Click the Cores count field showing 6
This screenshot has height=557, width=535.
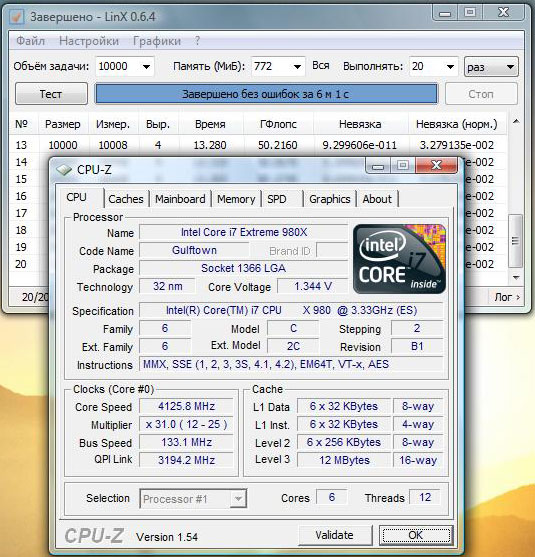tap(331, 497)
